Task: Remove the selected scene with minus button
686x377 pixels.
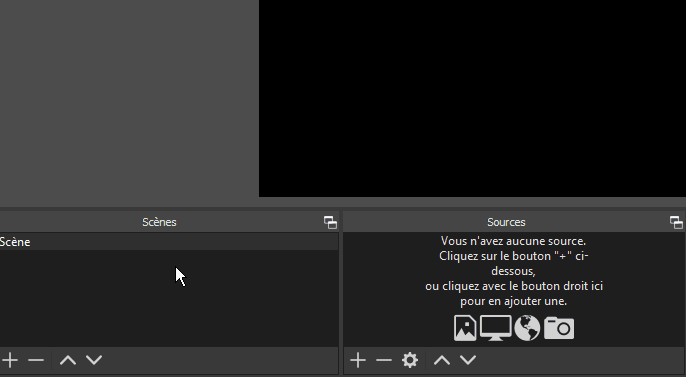Action: tap(36, 360)
